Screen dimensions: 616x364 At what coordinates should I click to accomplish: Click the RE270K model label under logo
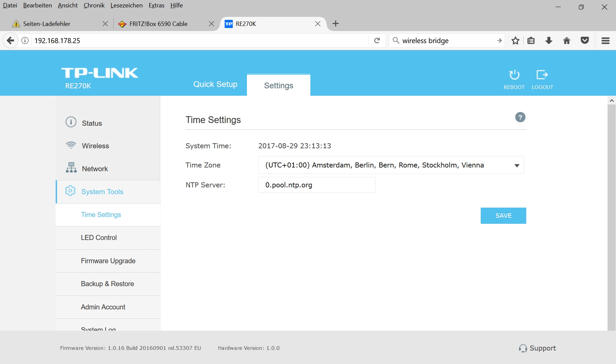(x=78, y=86)
